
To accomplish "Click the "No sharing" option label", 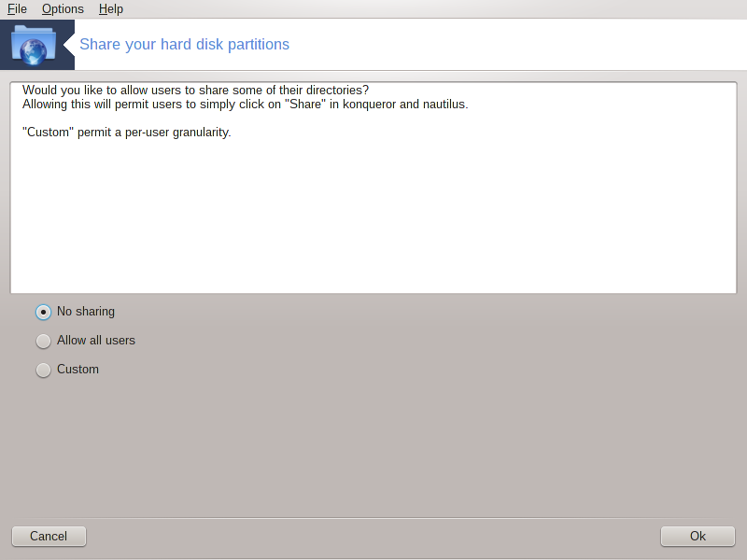I will point(86,312).
